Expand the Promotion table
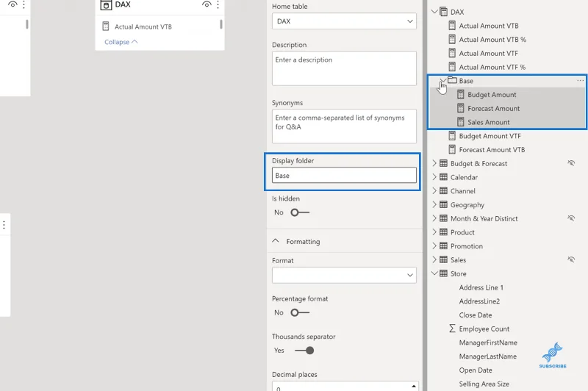Screen dimensions: 588x391 (434, 246)
